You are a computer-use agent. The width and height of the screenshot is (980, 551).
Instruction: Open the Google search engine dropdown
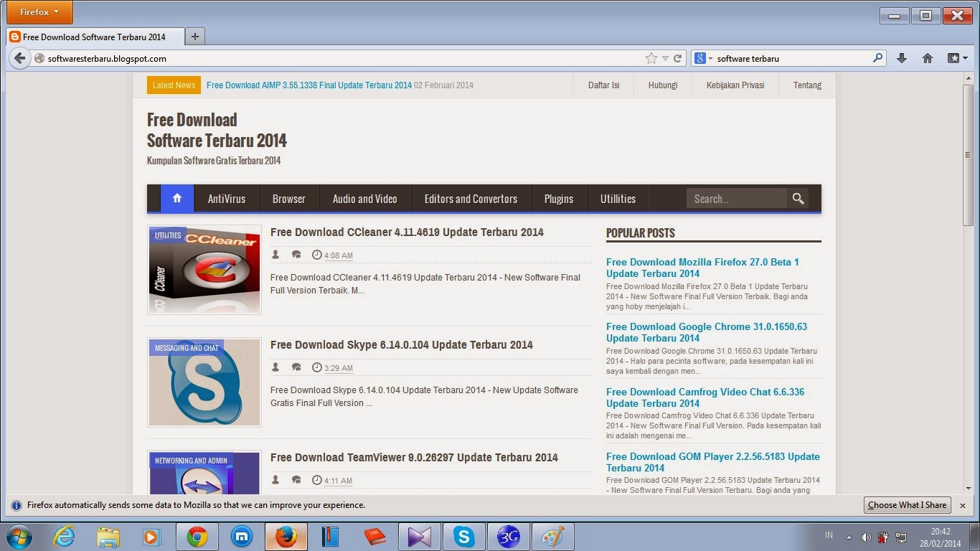click(x=706, y=58)
